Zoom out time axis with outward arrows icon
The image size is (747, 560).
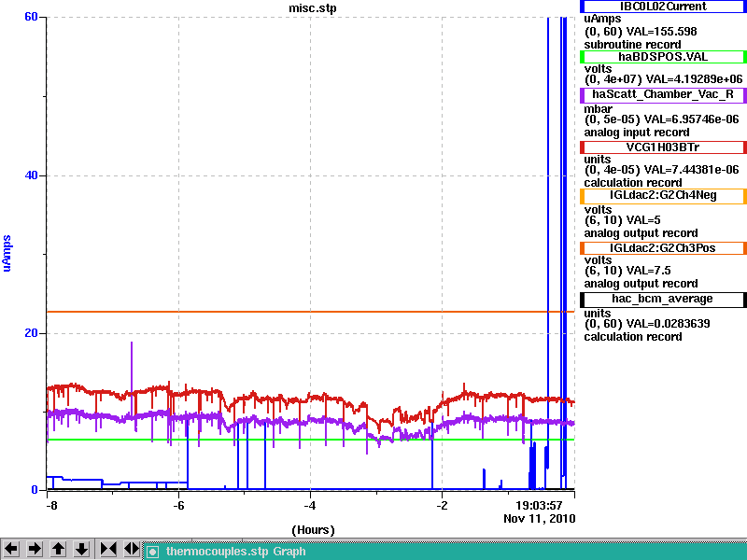[132, 549]
